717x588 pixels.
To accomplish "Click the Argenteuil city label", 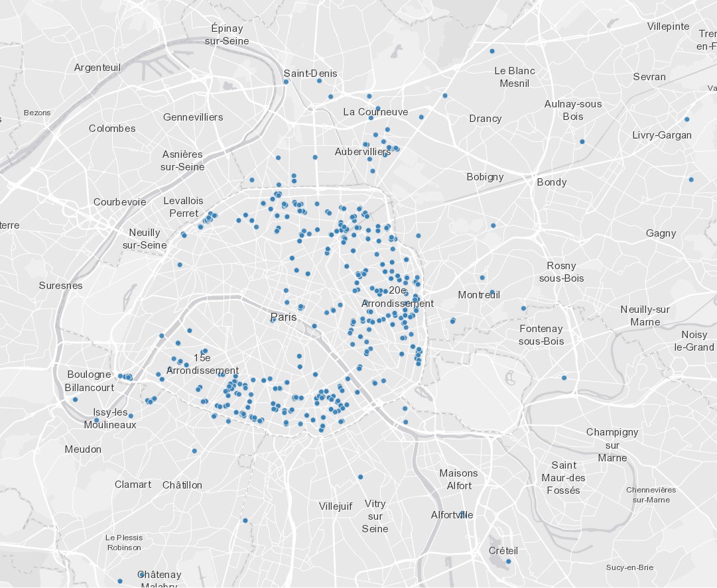I will tap(98, 68).
